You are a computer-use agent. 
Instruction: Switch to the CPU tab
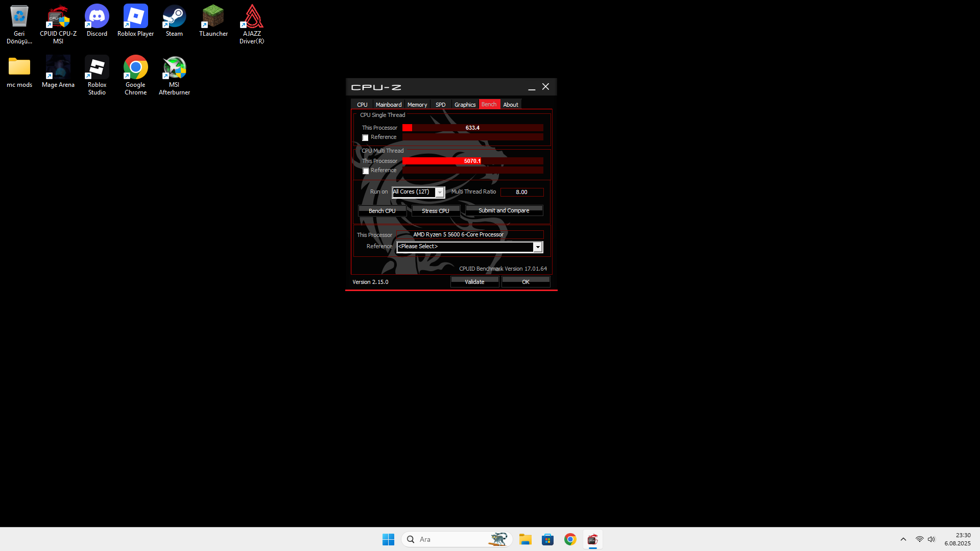(x=362, y=105)
